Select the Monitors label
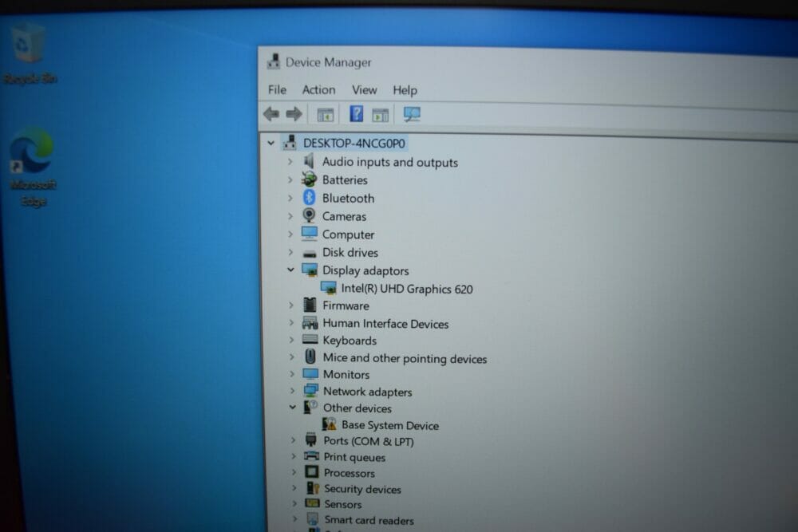Viewport: 798px width, 532px height. click(x=346, y=374)
